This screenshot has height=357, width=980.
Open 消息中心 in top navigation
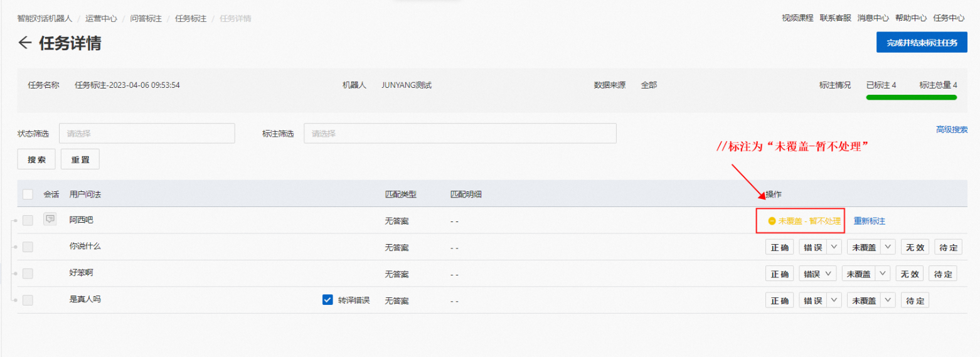coord(873,18)
